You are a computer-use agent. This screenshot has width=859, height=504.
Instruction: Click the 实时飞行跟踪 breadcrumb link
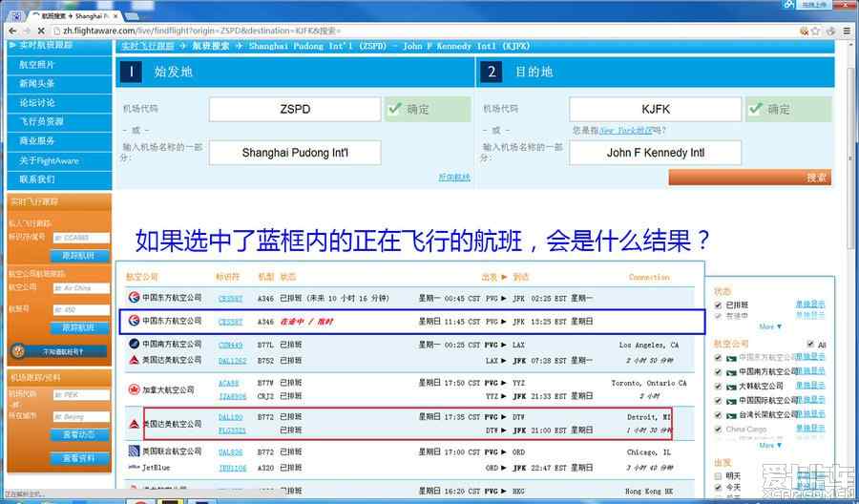point(148,46)
